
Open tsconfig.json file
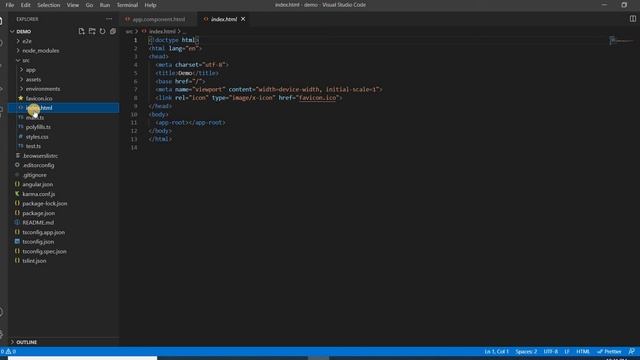tap(38, 242)
